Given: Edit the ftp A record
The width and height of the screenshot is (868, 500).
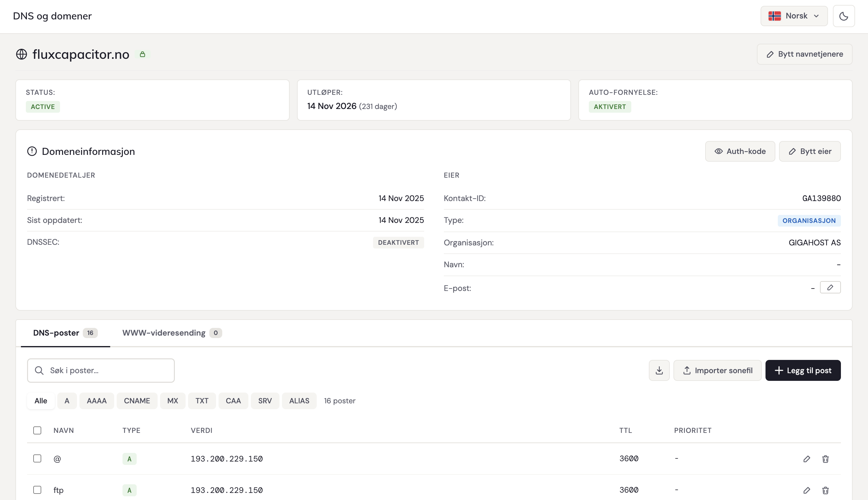Looking at the screenshot, I should [806, 490].
